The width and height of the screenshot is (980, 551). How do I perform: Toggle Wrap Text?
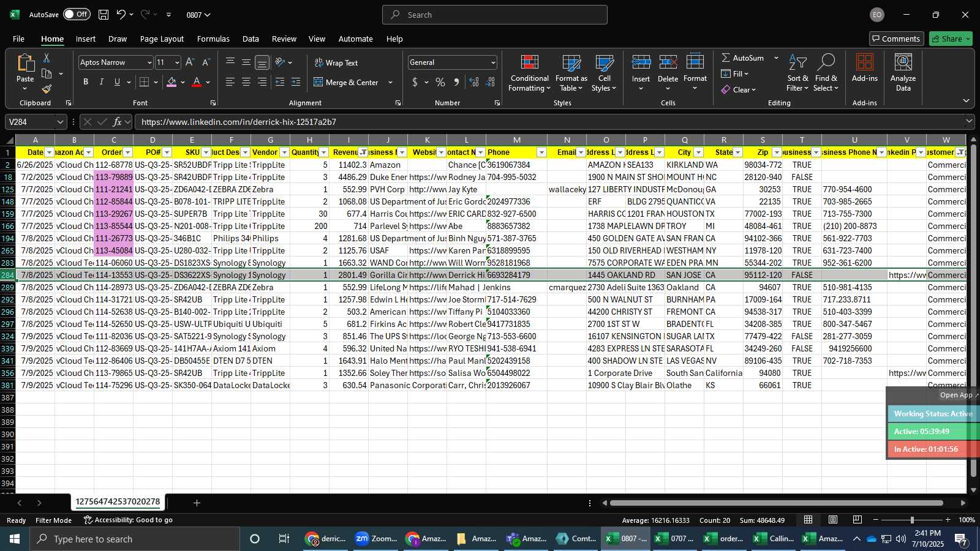coord(336,62)
